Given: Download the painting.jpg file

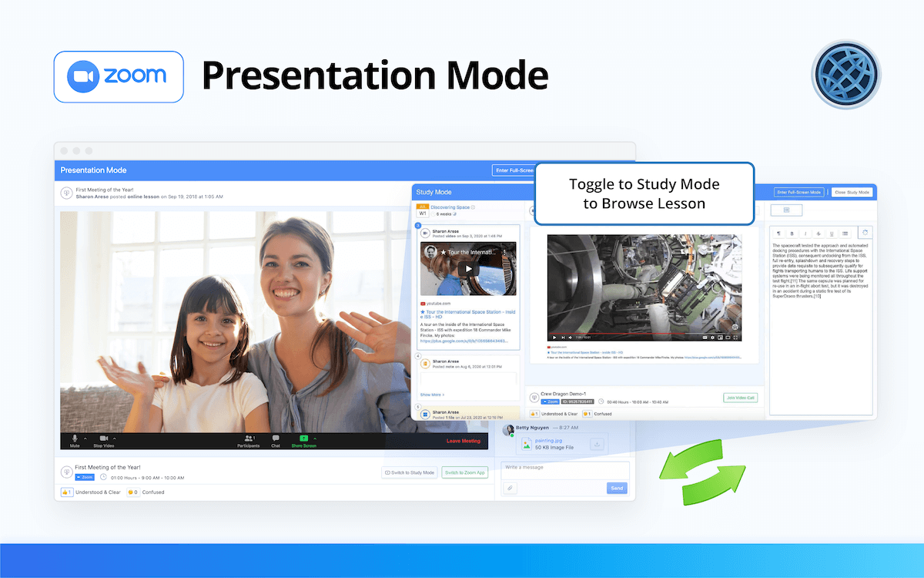Looking at the screenshot, I should click(x=597, y=444).
